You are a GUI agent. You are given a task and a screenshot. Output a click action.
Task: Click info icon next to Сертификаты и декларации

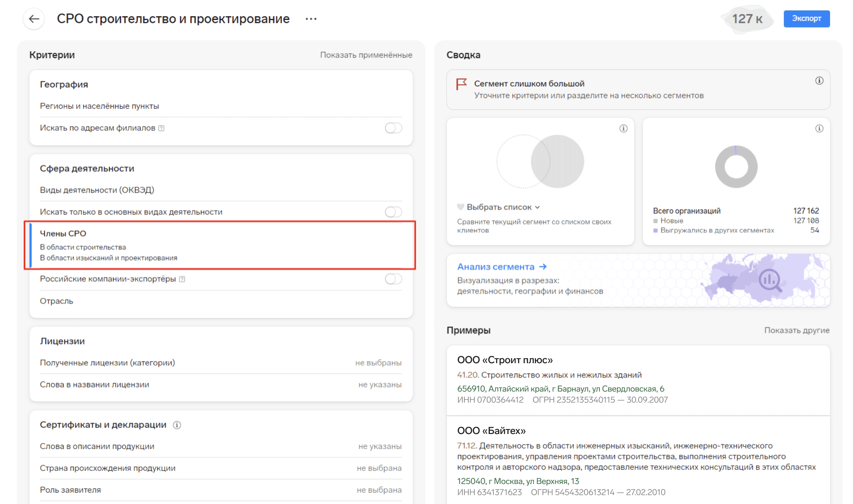click(177, 425)
